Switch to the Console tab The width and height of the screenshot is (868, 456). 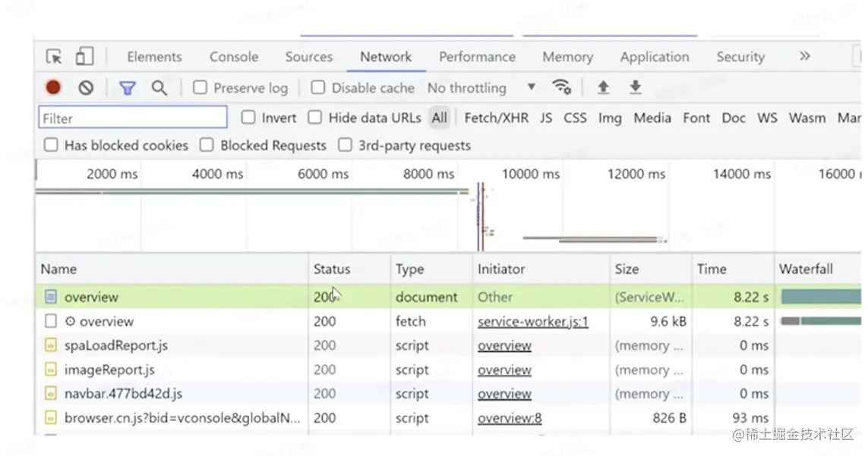234,57
